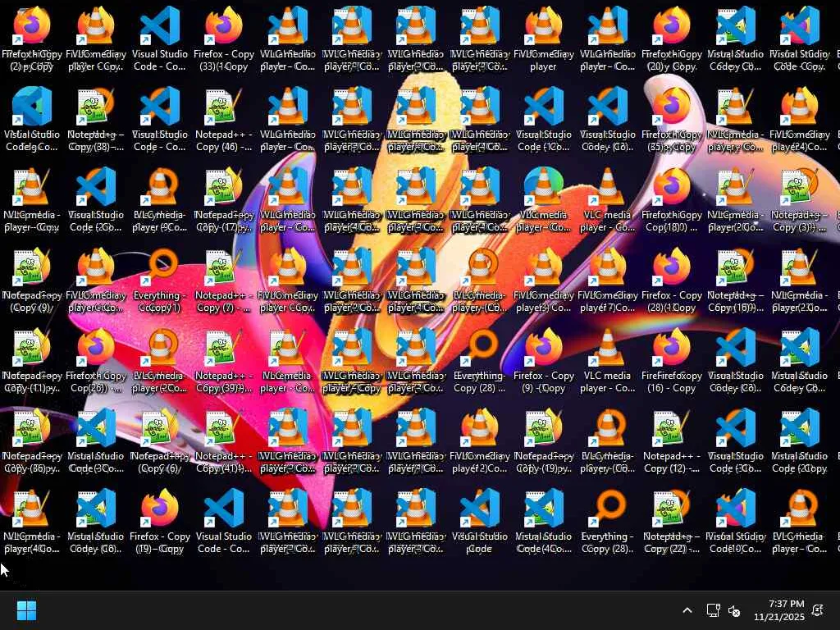The width and height of the screenshot is (840, 630).
Task: Select the Notepad++ Copy (36) shortcut
Action: [x=32, y=441]
